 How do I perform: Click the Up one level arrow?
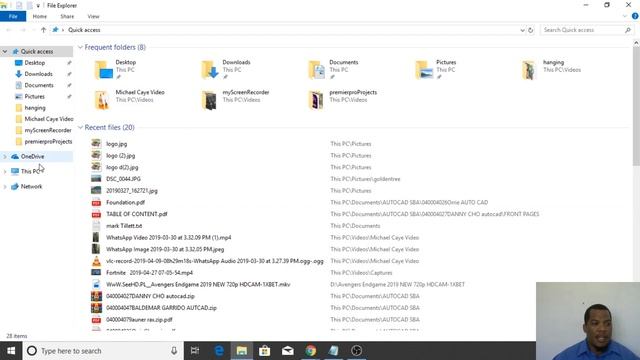coord(43,30)
